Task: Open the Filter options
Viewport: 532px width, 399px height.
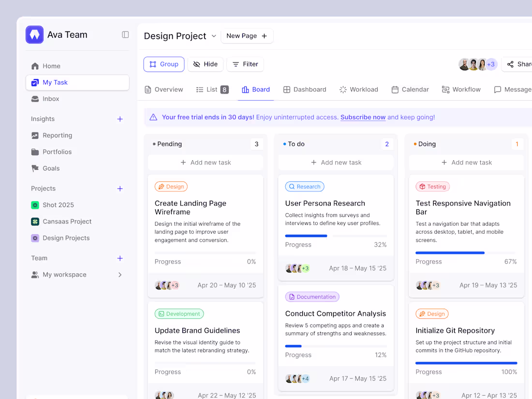Action: tap(245, 64)
